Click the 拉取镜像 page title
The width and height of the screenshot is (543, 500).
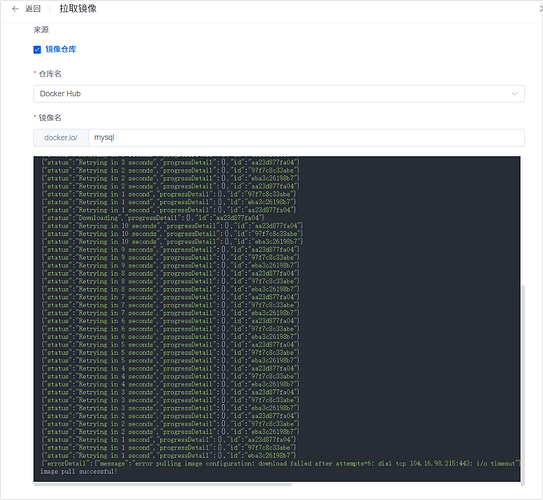click(78, 9)
